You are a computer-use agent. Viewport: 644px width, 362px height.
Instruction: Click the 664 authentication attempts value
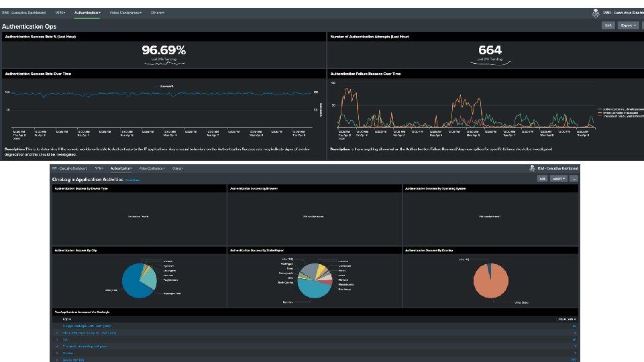pos(490,50)
